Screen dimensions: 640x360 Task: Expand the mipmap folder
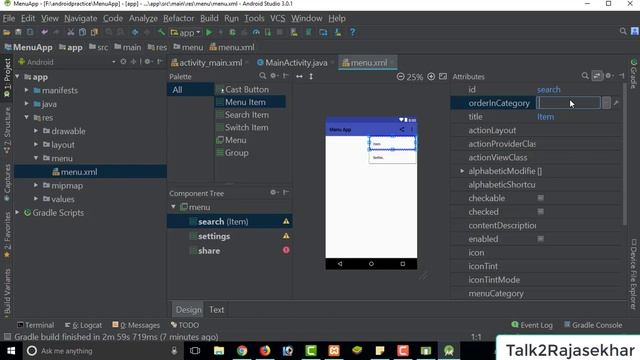[36, 185]
